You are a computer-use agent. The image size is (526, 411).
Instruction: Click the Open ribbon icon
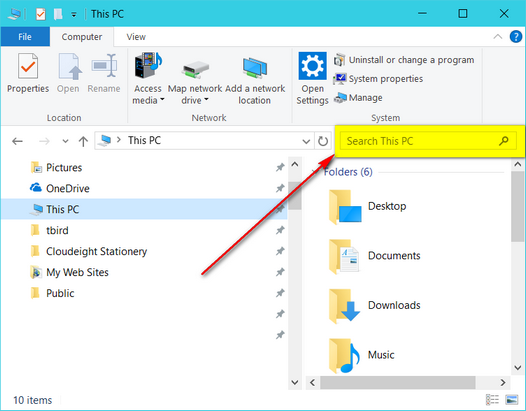pos(68,73)
